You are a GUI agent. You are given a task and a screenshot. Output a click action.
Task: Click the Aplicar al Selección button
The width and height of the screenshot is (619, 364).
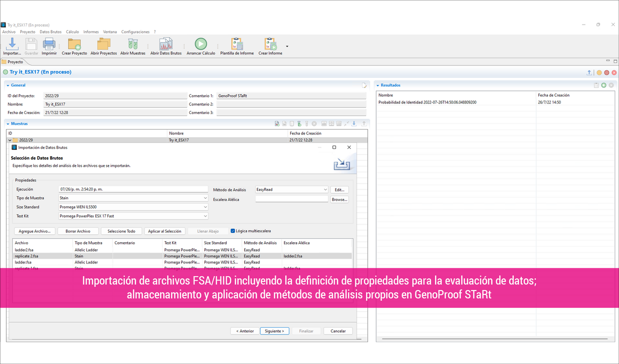(x=164, y=231)
